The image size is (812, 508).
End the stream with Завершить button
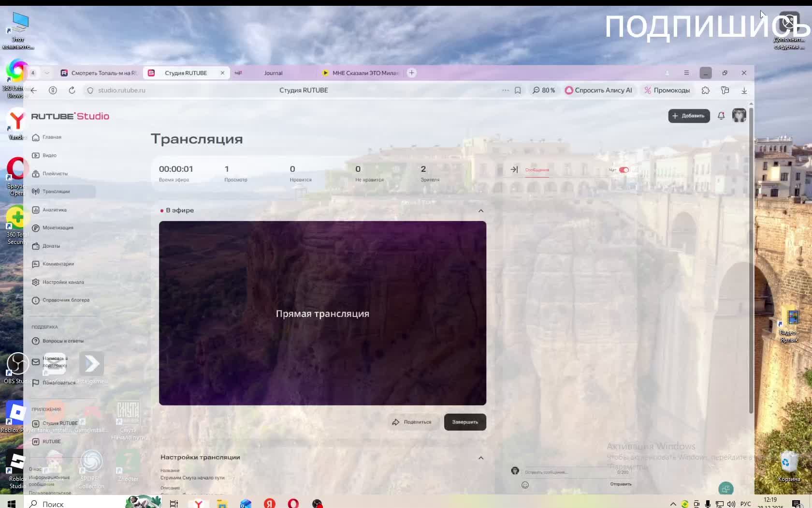coord(465,422)
